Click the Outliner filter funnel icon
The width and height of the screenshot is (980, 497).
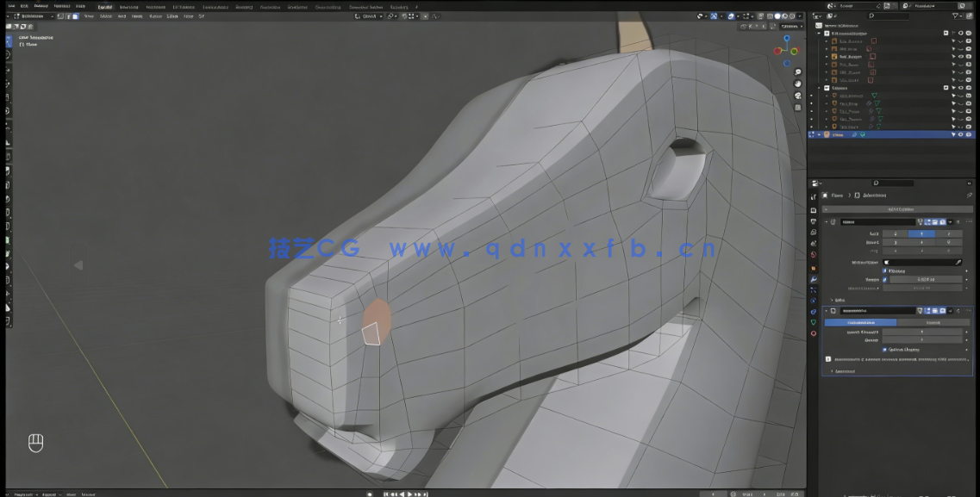click(955, 16)
